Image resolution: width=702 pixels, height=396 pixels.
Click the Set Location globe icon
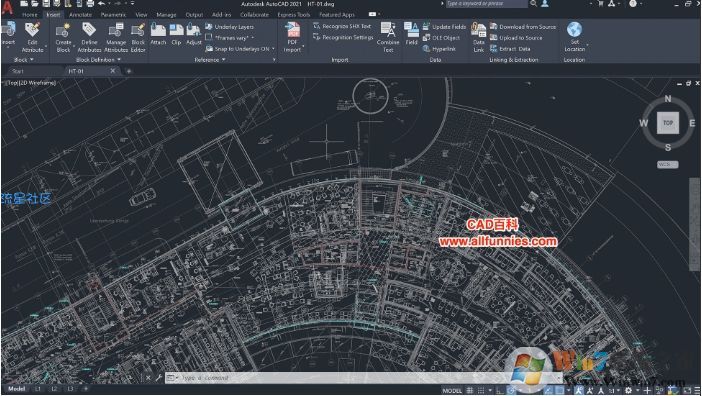click(x=574, y=30)
